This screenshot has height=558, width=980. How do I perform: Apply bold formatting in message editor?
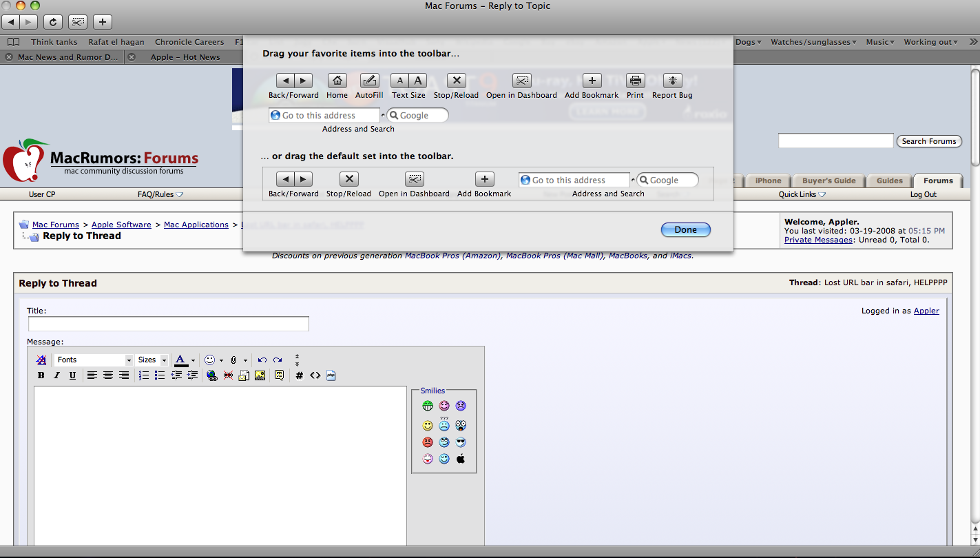tap(41, 375)
